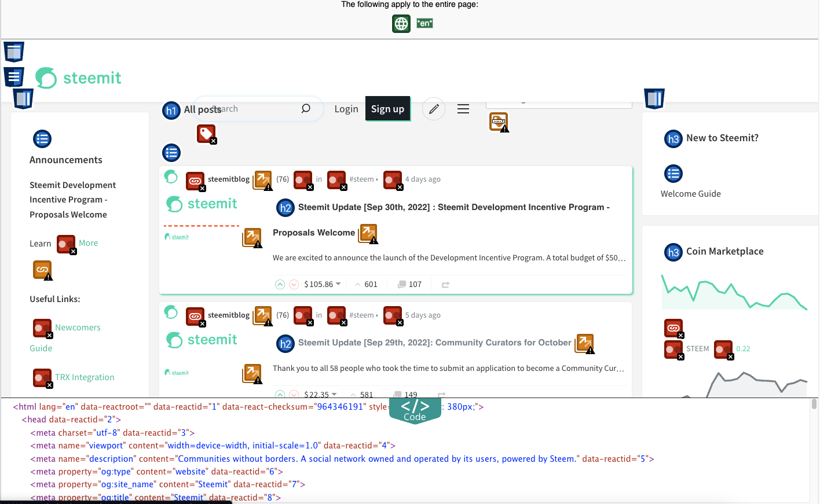The image size is (820, 504).
Task: Click the comments icon showing 107
Action: point(401,284)
